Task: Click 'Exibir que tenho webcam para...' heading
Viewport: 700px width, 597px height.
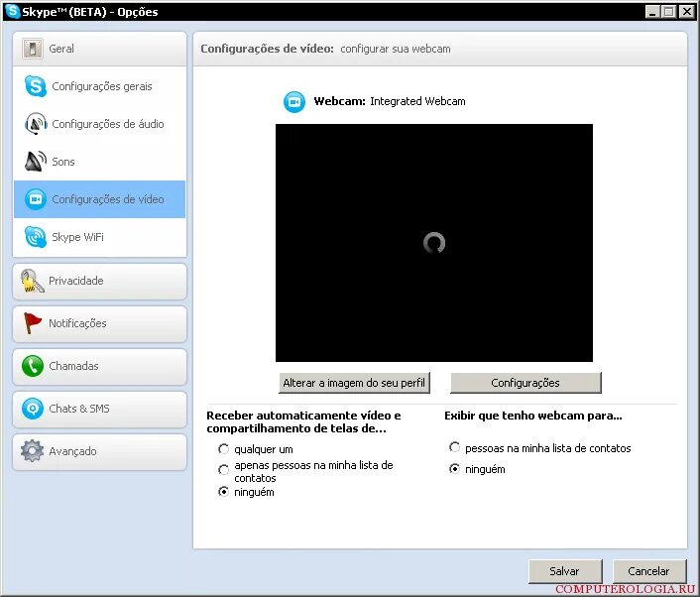Action: (533, 416)
